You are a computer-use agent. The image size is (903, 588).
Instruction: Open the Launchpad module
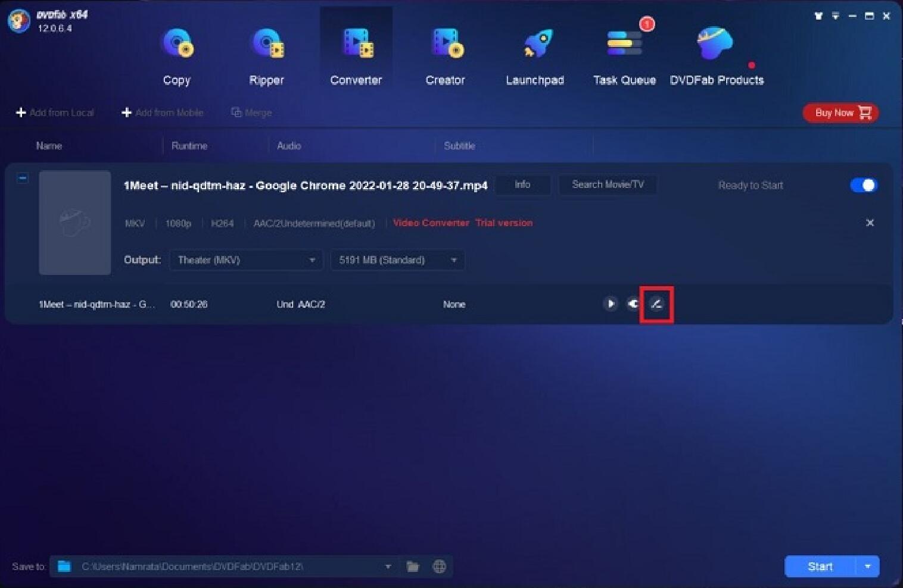pyautogui.click(x=535, y=57)
